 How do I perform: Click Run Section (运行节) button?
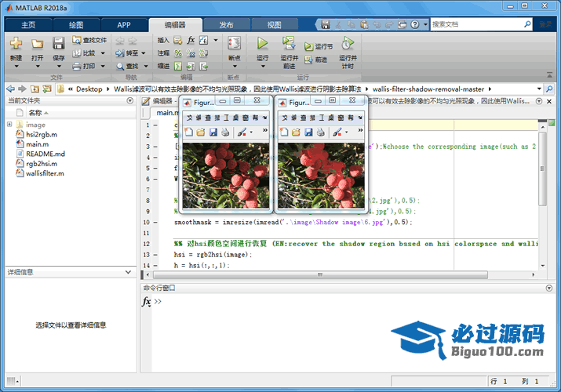point(319,46)
